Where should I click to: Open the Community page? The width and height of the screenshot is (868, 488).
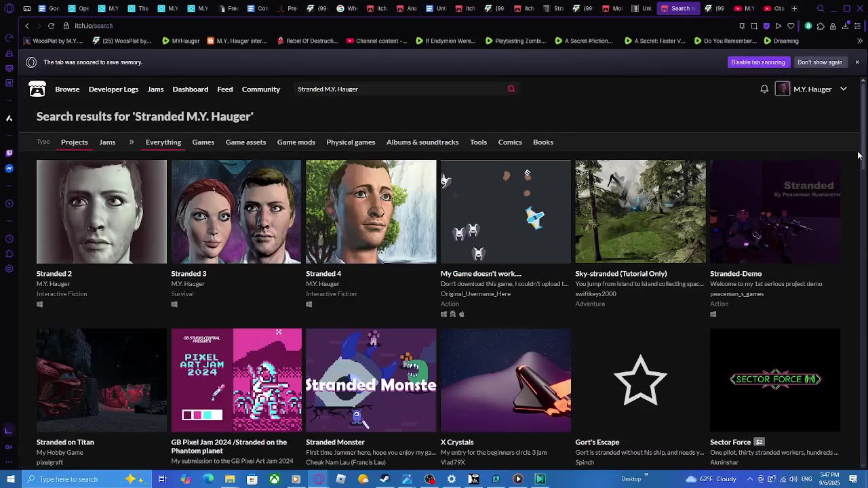point(261,89)
